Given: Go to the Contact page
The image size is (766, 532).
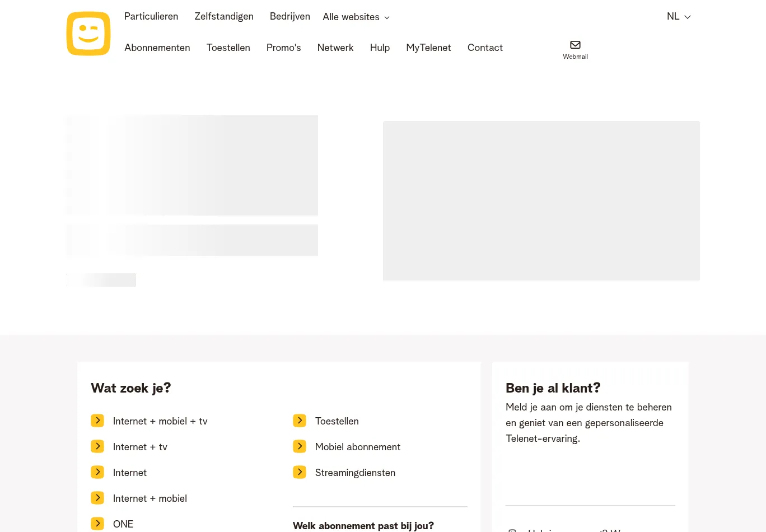Looking at the screenshot, I should [485, 48].
